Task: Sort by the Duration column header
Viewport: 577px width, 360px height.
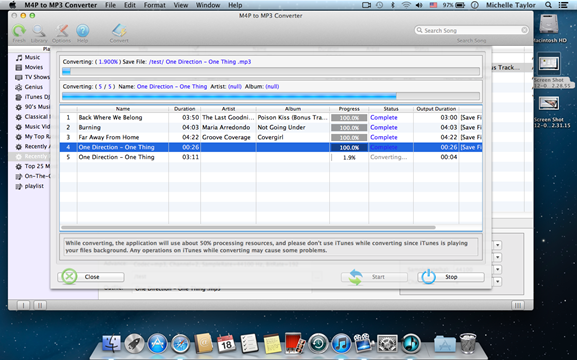Action: (x=184, y=109)
